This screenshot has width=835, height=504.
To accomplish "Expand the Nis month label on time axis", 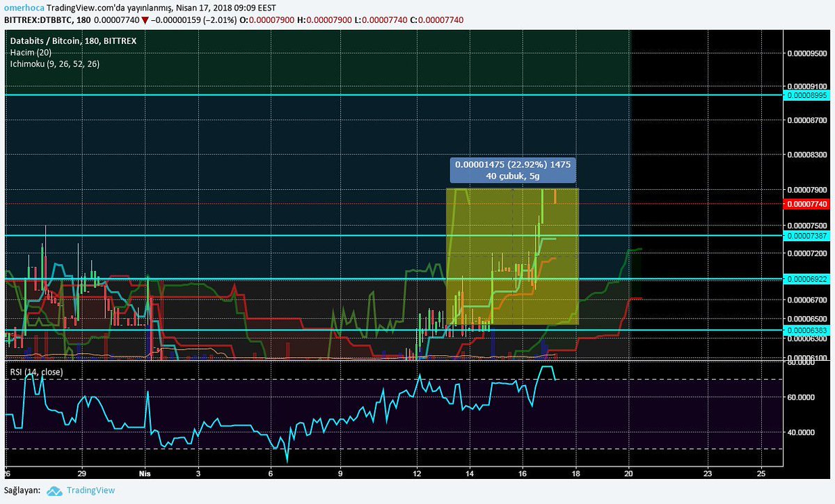I will pos(144,473).
